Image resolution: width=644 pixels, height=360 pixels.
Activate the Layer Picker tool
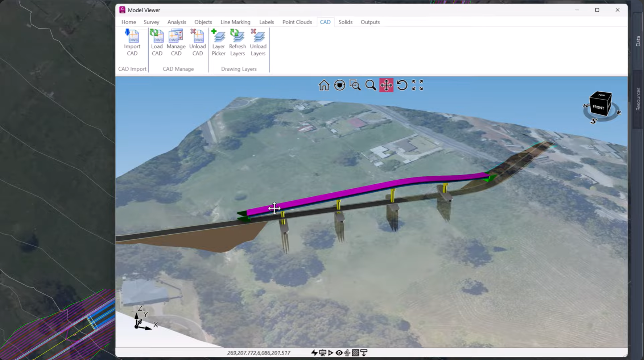pyautogui.click(x=219, y=43)
